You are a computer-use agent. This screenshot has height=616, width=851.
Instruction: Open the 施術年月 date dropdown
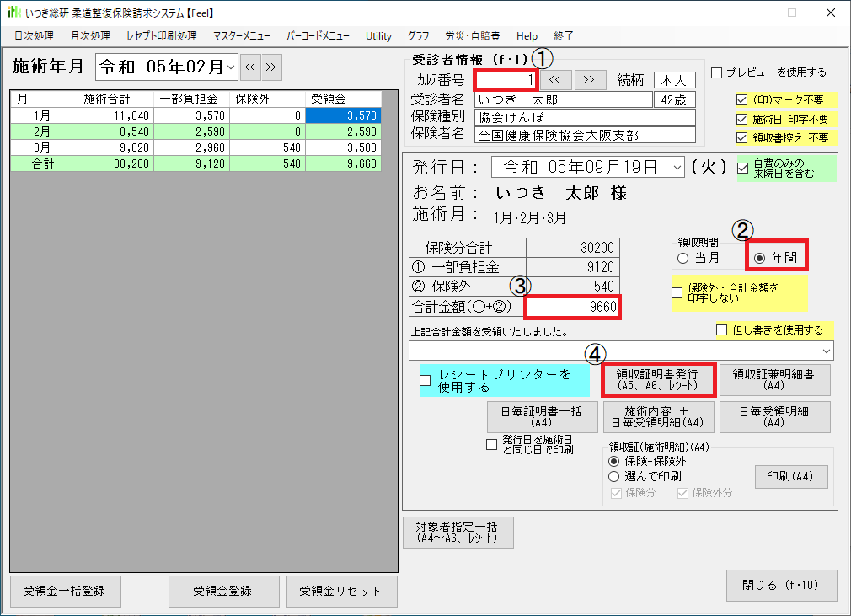[231, 67]
